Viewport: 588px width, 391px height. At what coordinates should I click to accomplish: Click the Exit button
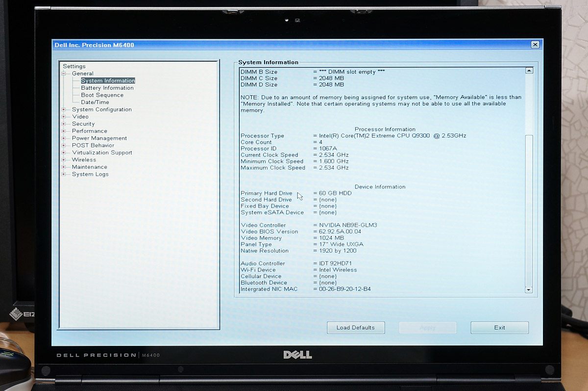499,328
